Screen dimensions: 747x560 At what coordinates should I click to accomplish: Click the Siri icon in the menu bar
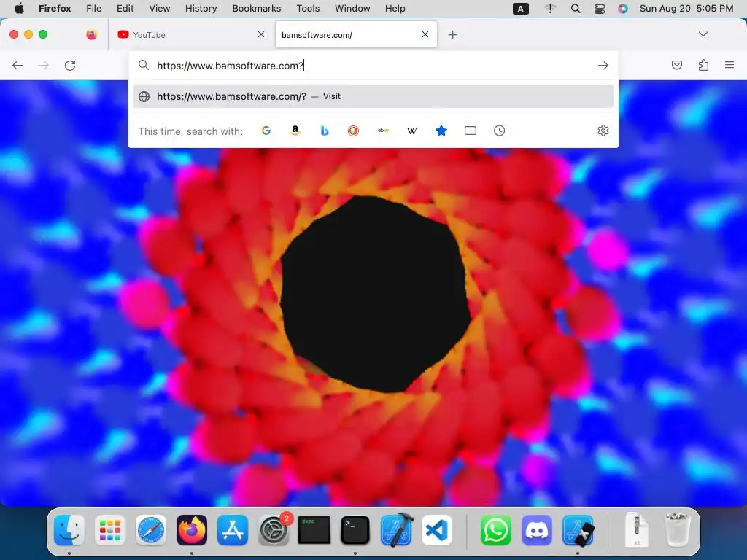(623, 8)
